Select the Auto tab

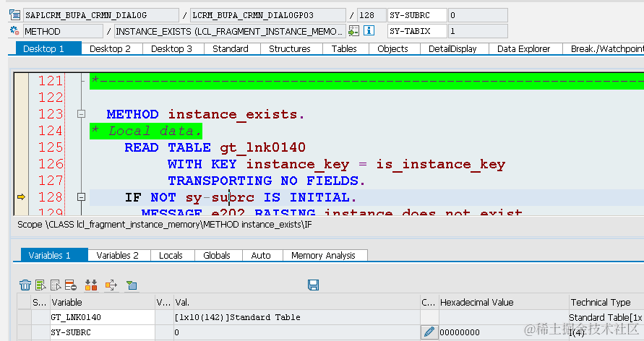(x=261, y=255)
